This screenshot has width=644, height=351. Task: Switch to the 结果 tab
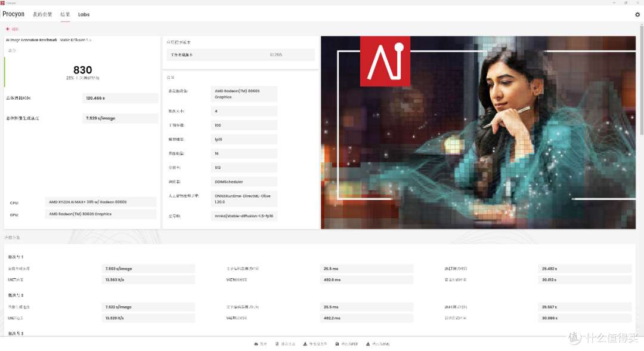tap(66, 14)
